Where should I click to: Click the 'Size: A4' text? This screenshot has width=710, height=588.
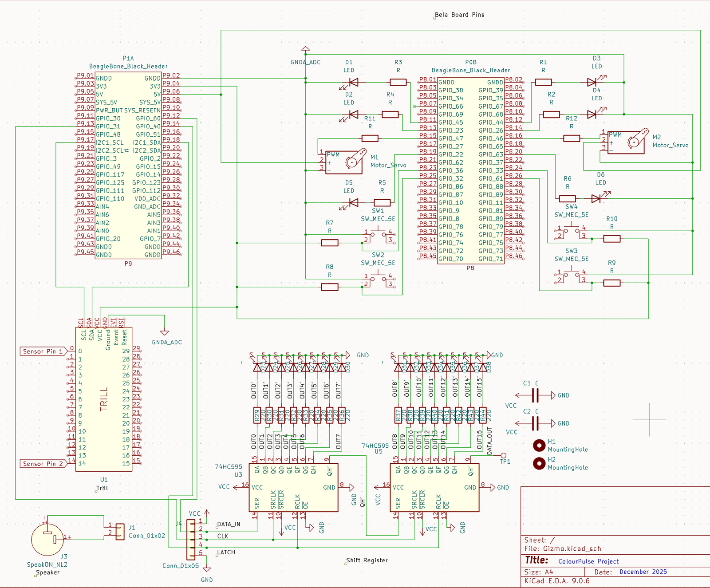[539, 572]
